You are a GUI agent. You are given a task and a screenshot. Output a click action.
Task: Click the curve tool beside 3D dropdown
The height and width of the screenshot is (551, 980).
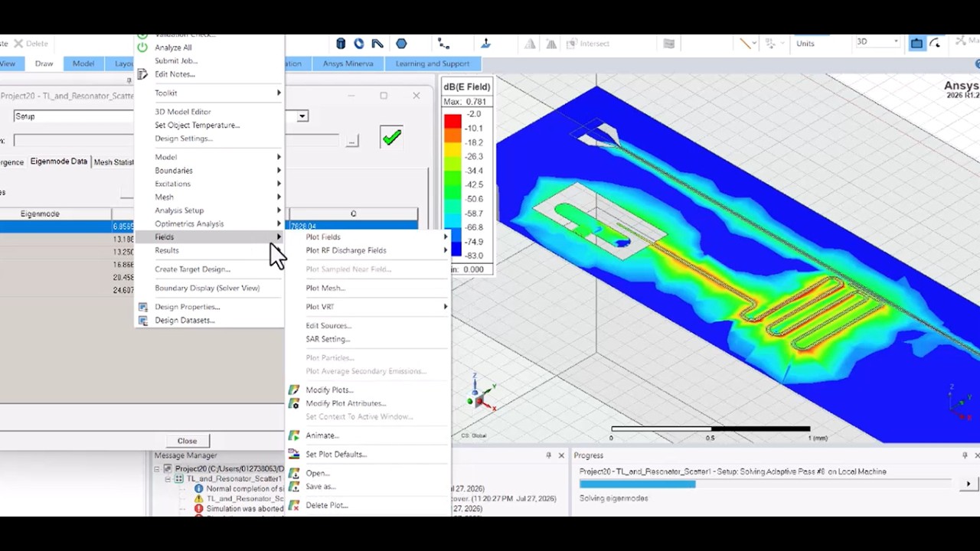pyautogui.click(x=935, y=44)
